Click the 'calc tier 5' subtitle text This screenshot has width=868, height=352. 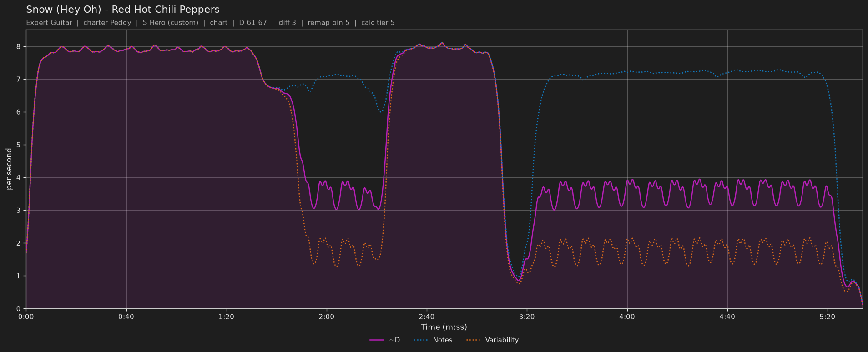378,23
